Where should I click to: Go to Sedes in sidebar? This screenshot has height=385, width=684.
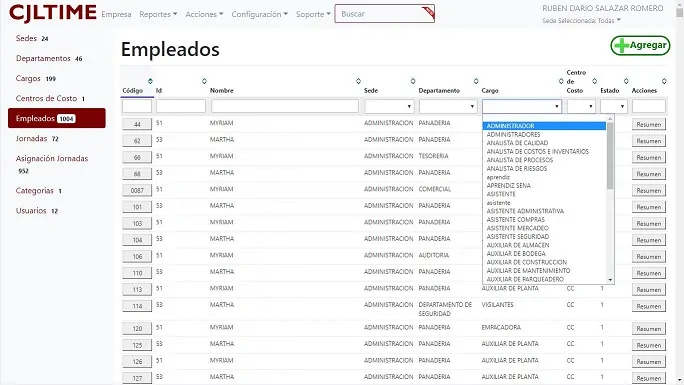32,38
